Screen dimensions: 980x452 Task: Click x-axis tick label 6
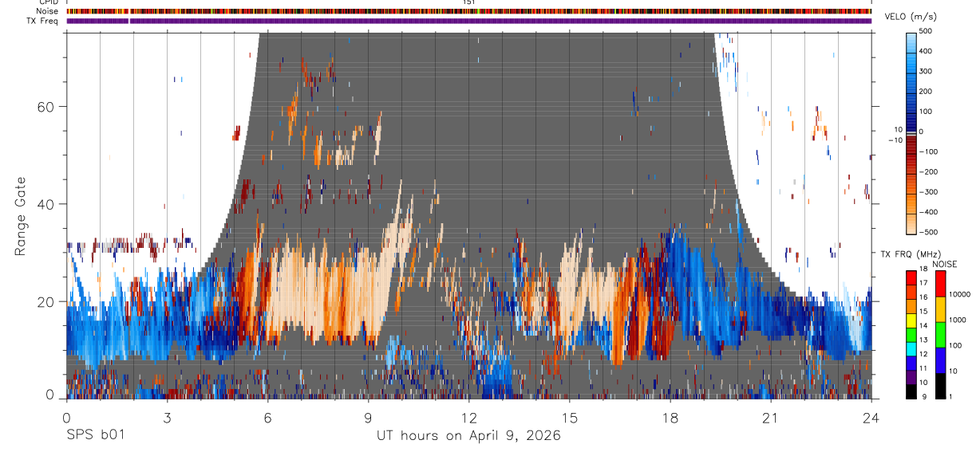click(267, 418)
